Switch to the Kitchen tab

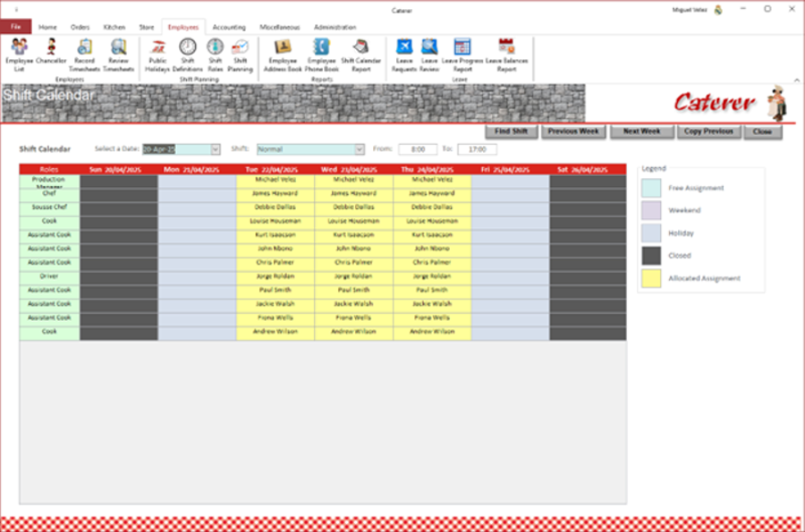click(x=114, y=27)
